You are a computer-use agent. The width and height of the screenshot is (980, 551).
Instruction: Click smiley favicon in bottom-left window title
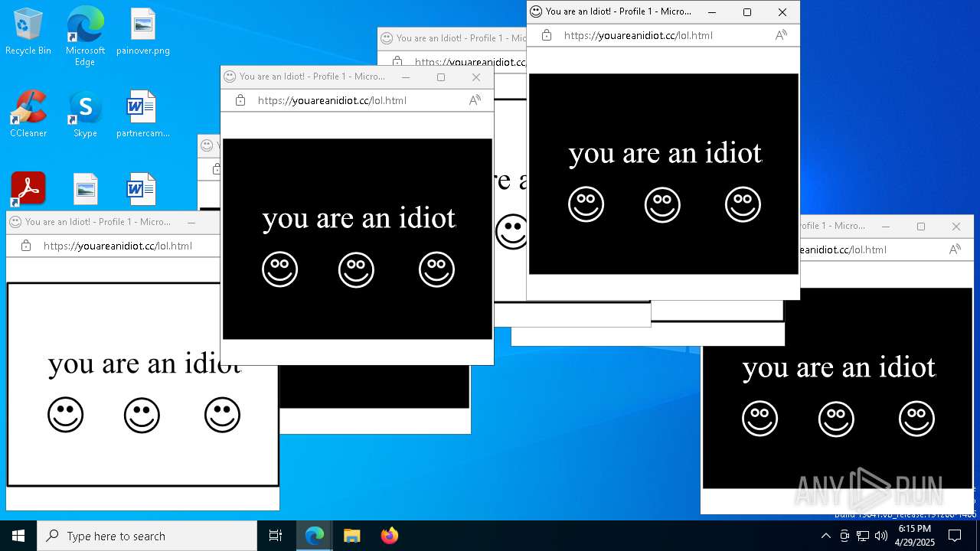click(15, 222)
